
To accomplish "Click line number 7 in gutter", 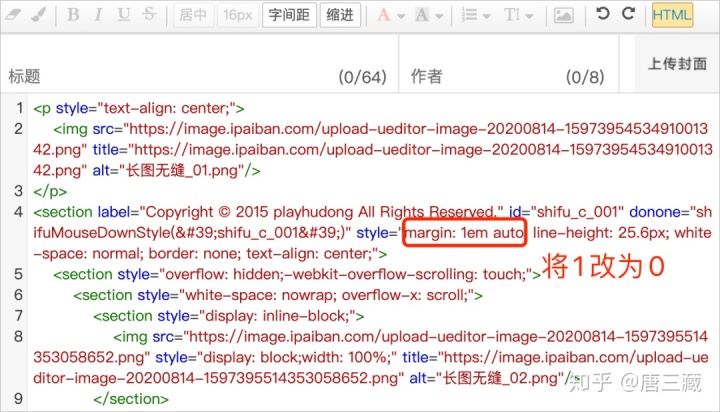I will (18, 316).
